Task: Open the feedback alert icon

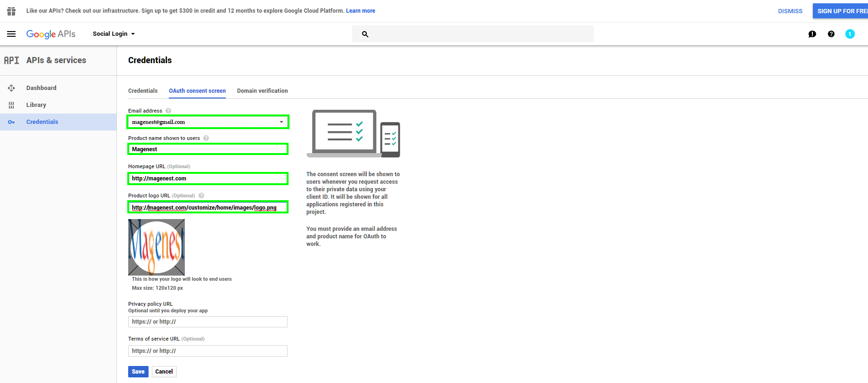Action: tap(812, 34)
